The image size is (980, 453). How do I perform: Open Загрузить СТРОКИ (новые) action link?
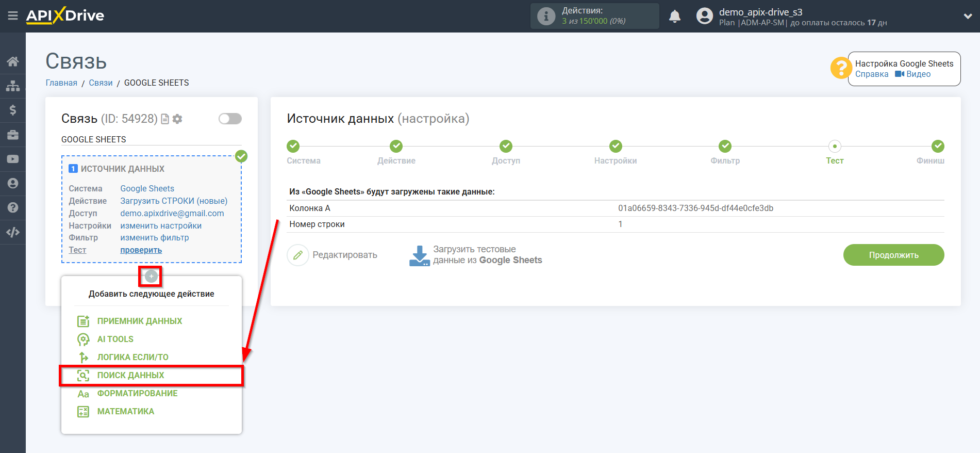(x=174, y=201)
